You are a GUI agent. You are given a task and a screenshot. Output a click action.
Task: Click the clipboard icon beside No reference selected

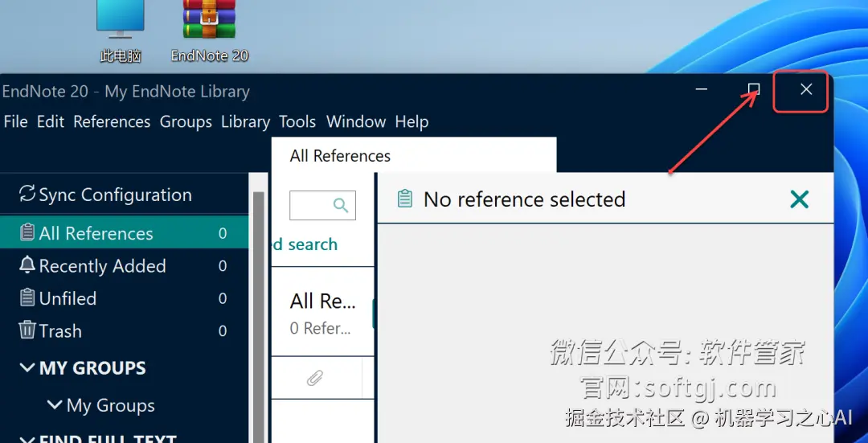tap(405, 199)
